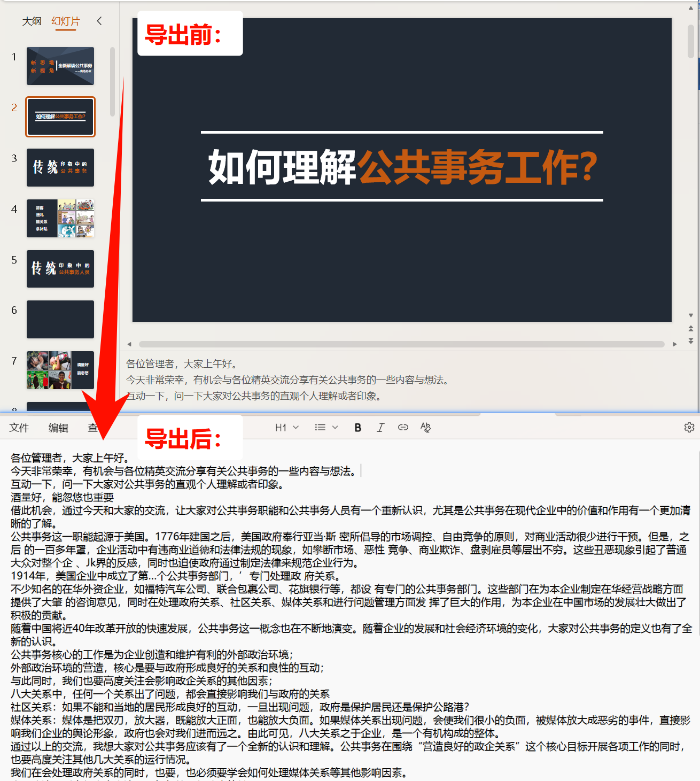Select slide 3 thumbnail in the panel

pyautogui.click(x=60, y=167)
